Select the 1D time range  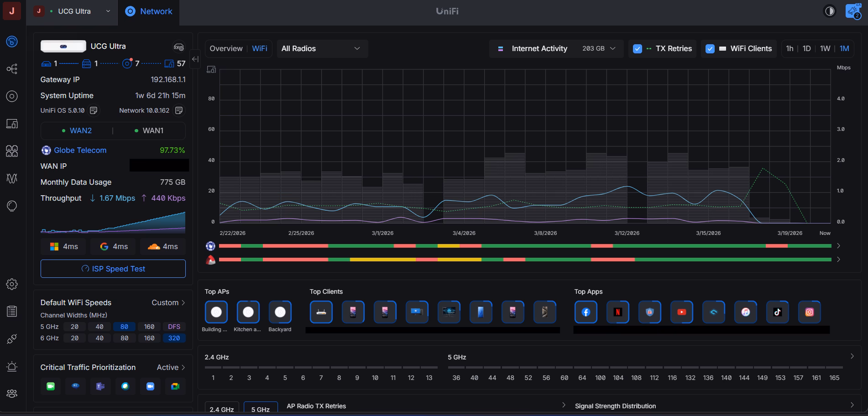pyautogui.click(x=806, y=48)
